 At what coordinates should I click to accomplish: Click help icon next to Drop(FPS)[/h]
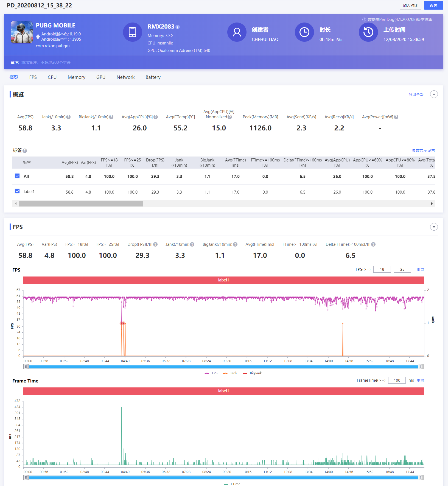[155, 244]
